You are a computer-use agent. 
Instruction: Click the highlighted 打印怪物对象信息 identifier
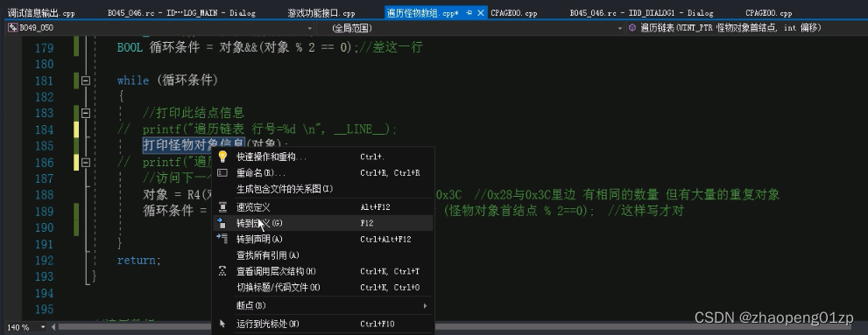point(194,145)
